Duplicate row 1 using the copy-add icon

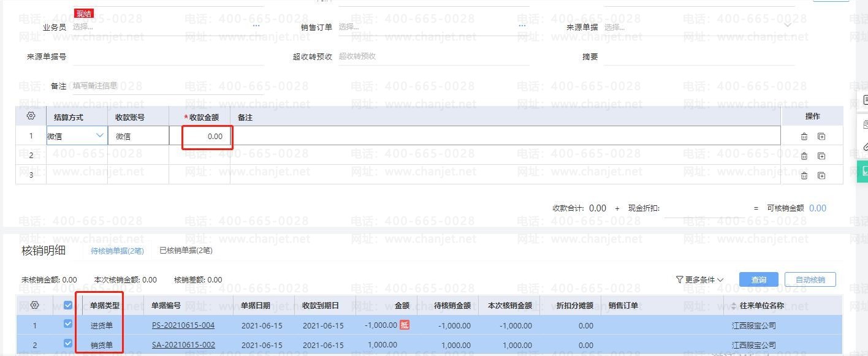pyautogui.click(x=821, y=137)
